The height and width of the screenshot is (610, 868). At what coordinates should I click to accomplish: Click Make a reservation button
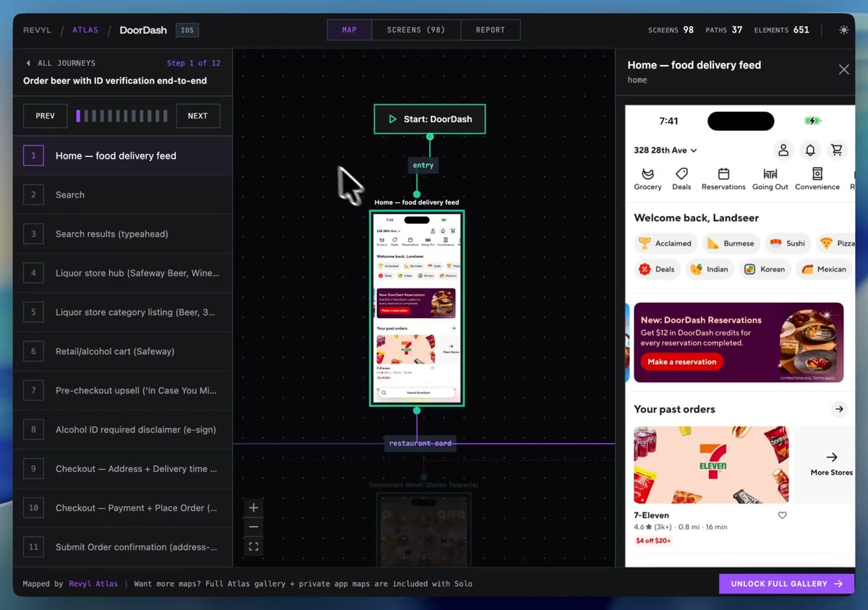pos(681,361)
